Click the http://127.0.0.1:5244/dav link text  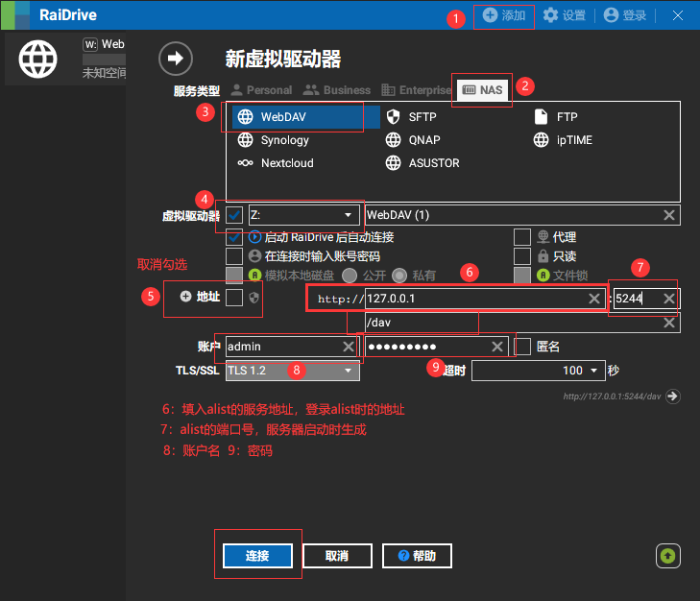[612, 397]
